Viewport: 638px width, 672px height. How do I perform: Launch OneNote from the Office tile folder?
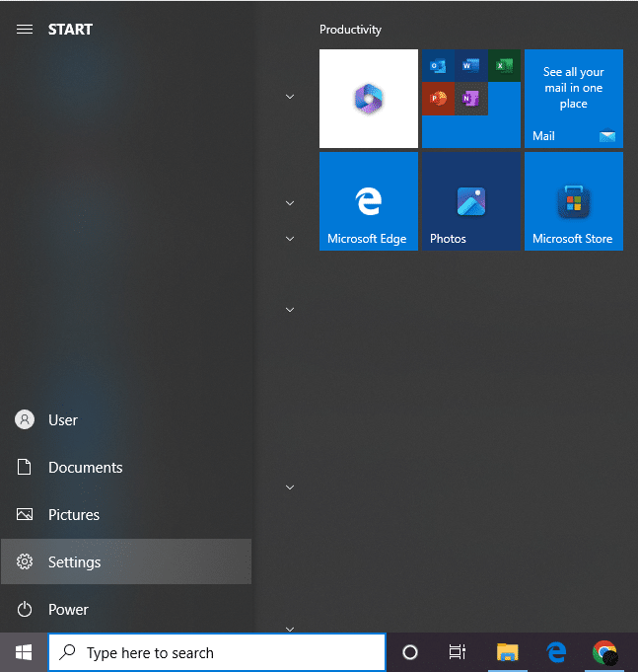(x=471, y=99)
